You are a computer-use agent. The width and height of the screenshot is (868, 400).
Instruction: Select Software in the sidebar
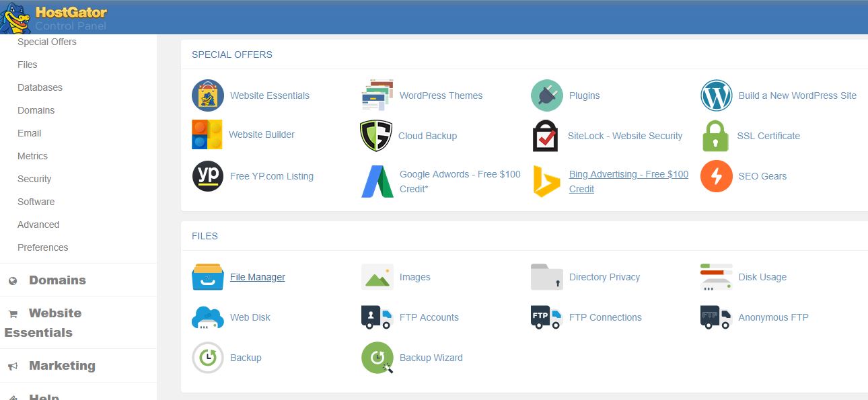pyautogui.click(x=36, y=202)
